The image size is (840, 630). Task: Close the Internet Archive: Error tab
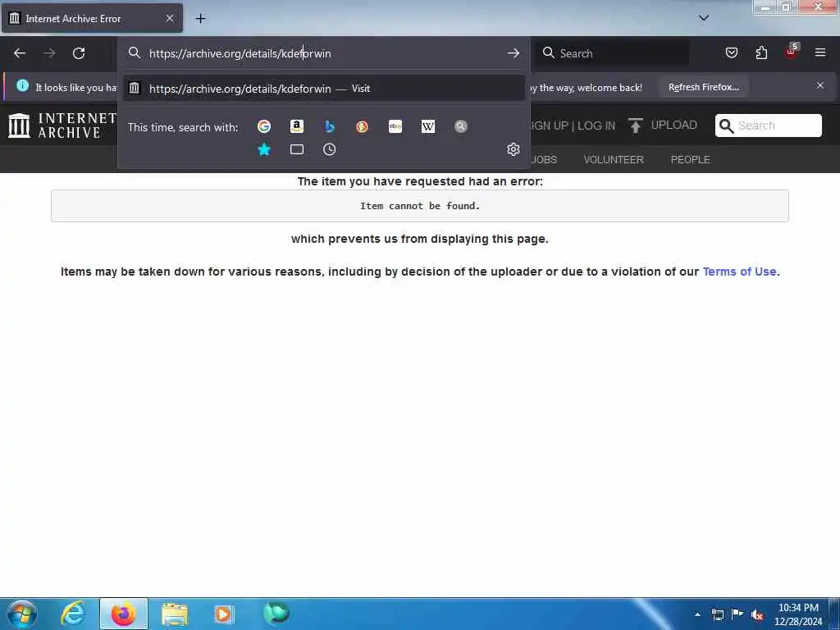pyautogui.click(x=170, y=18)
